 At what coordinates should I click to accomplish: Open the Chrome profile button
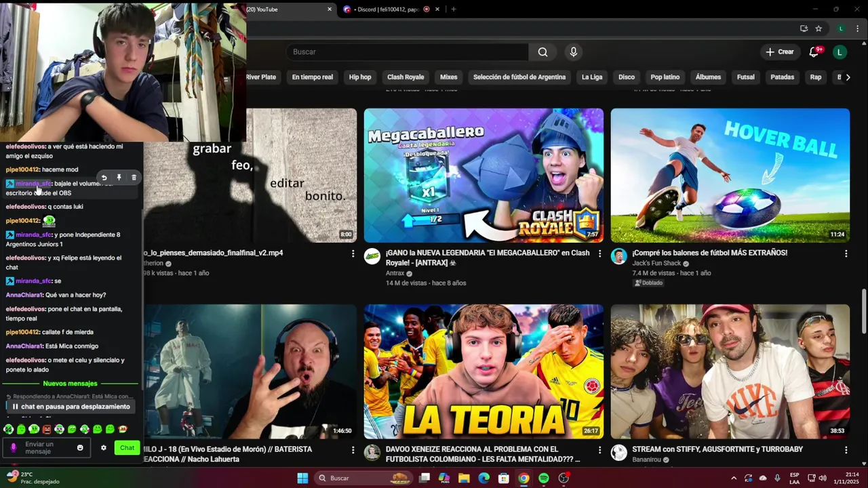click(841, 28)
